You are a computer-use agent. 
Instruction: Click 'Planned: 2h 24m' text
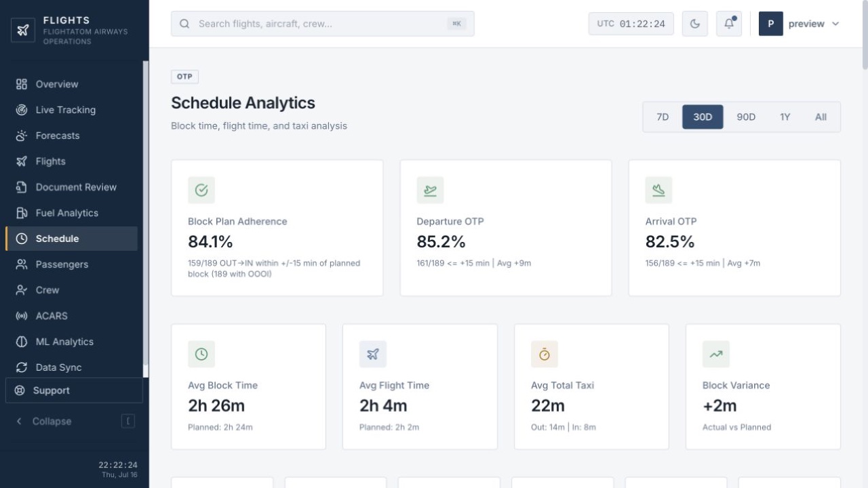tap(220, 427)
